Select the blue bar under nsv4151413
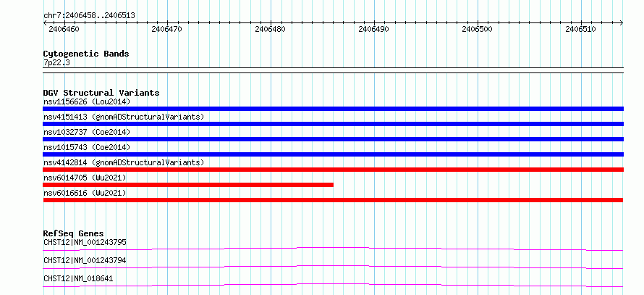 [333, 124]
